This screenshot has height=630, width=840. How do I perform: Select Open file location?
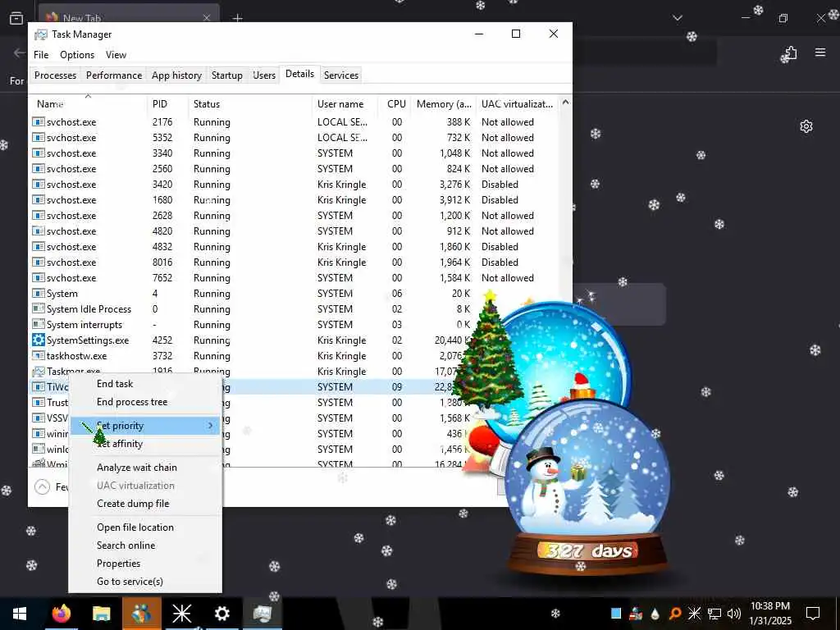click(x=145, y=527)
